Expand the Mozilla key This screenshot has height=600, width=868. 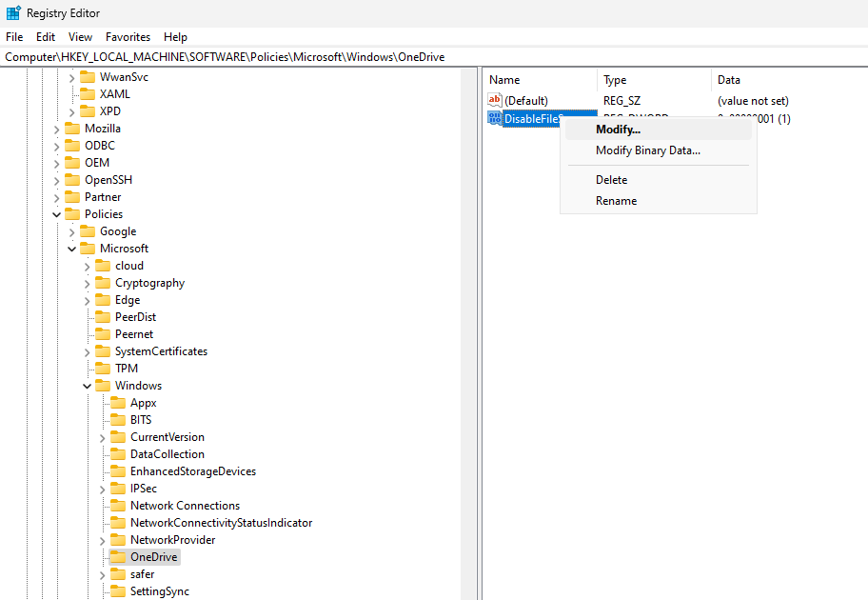point(57,130)
